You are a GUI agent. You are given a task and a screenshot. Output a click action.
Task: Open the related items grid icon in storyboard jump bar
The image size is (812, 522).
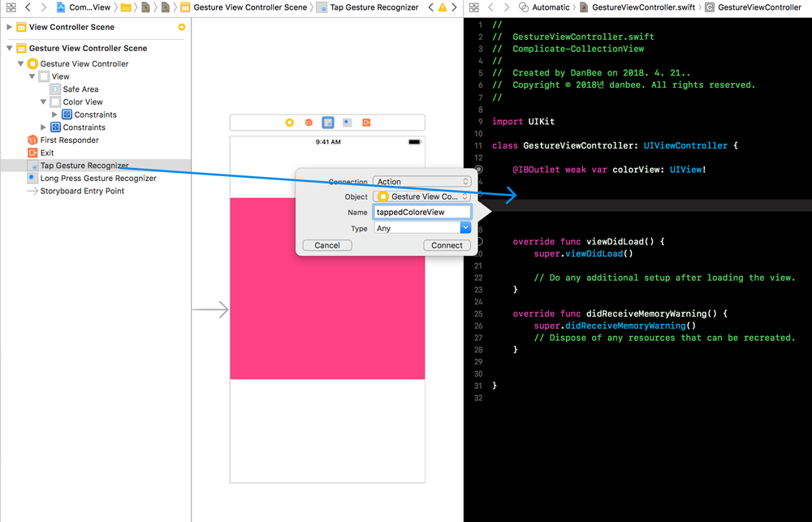tap(11, 7)
